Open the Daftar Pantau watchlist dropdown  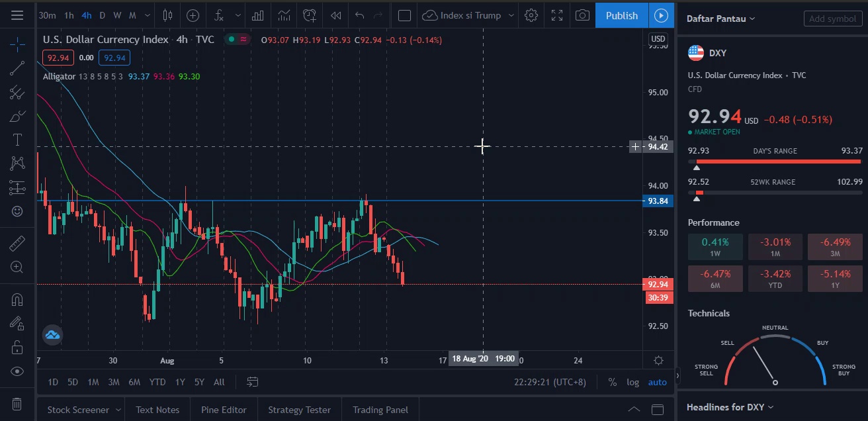point(720,19)
